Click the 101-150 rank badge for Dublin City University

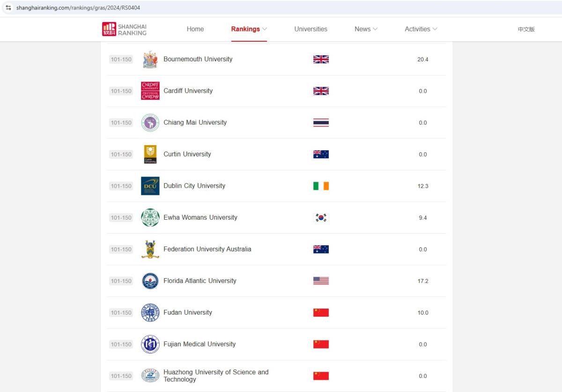pyautogui.click(x=121, y=186)
